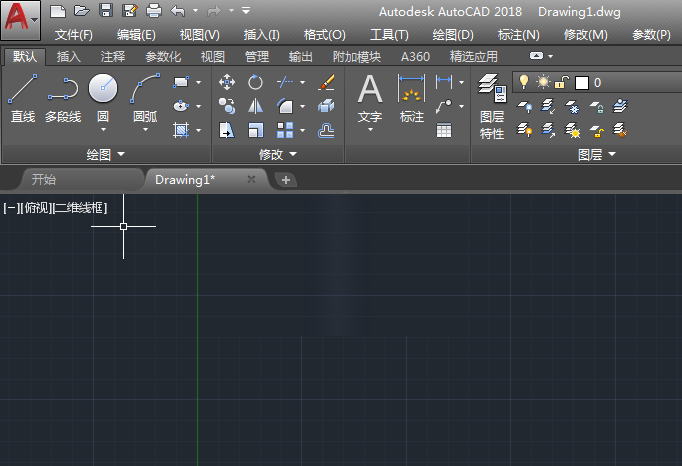Toggle layer freeze sun icon
This screenshot has width=682, height=466.
coord(543,82)
